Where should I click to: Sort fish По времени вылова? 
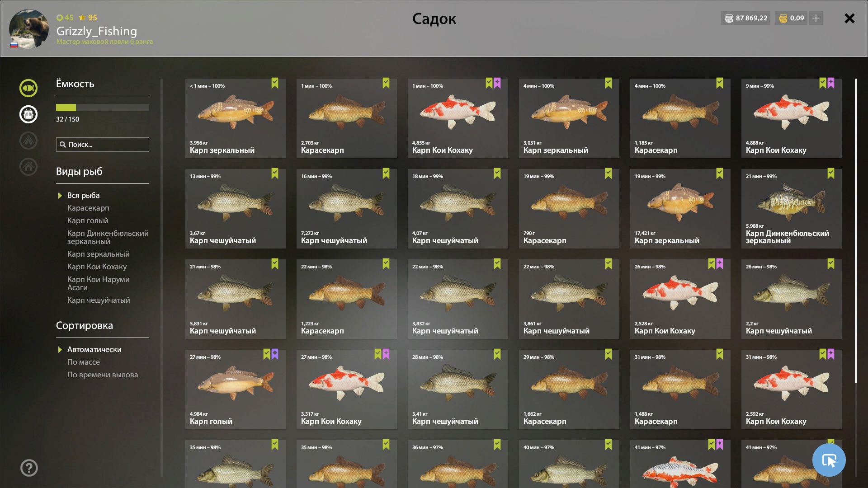pyautogui.click(x=103, y=375)
